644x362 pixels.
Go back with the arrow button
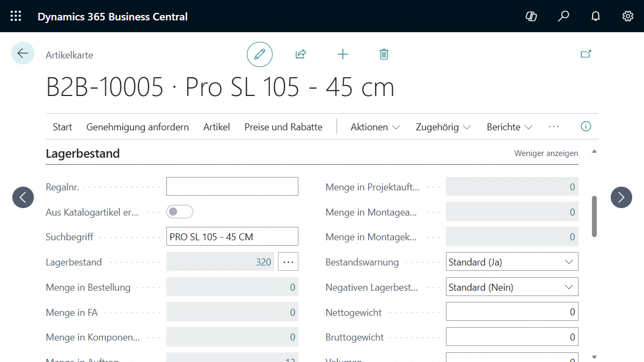click(23, 53)
